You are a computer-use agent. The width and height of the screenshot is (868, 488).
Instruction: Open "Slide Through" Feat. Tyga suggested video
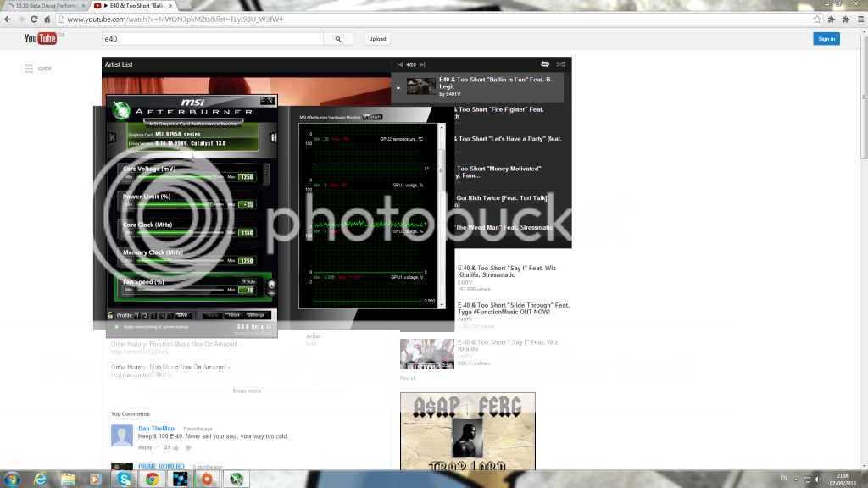[x=513, y=308]
